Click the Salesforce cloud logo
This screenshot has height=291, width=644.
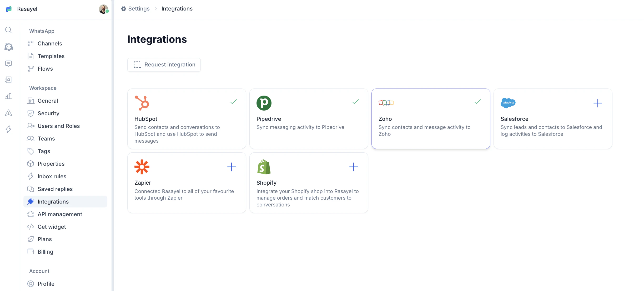[x=508, y=103]
